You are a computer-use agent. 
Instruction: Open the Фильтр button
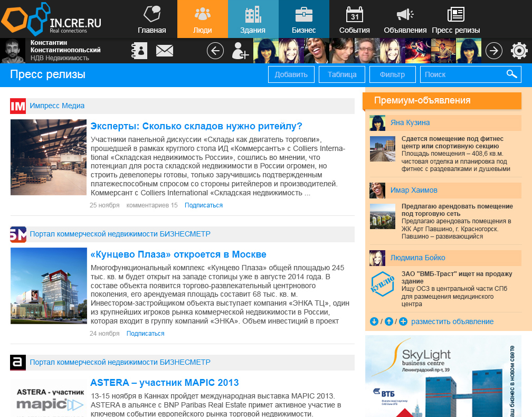(x=392, y=74)
